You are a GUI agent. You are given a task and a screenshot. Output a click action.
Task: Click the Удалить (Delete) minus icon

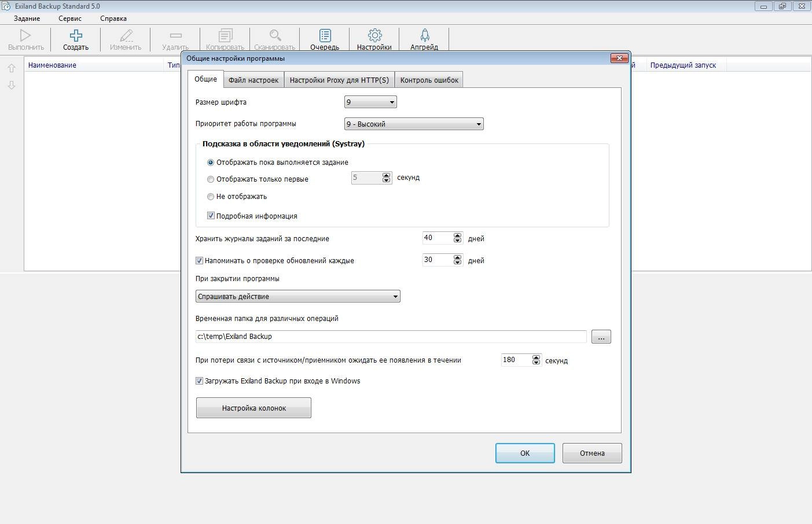click(175, 35)
